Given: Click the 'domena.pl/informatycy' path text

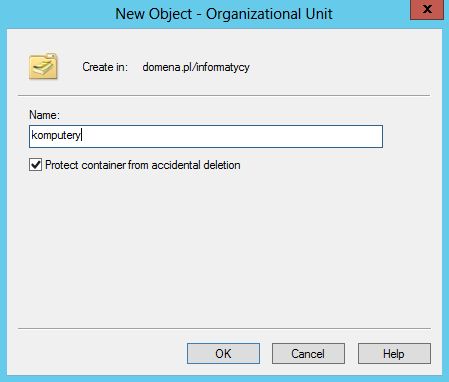Looking at the screenshot, I should click(x=196, y=67).
